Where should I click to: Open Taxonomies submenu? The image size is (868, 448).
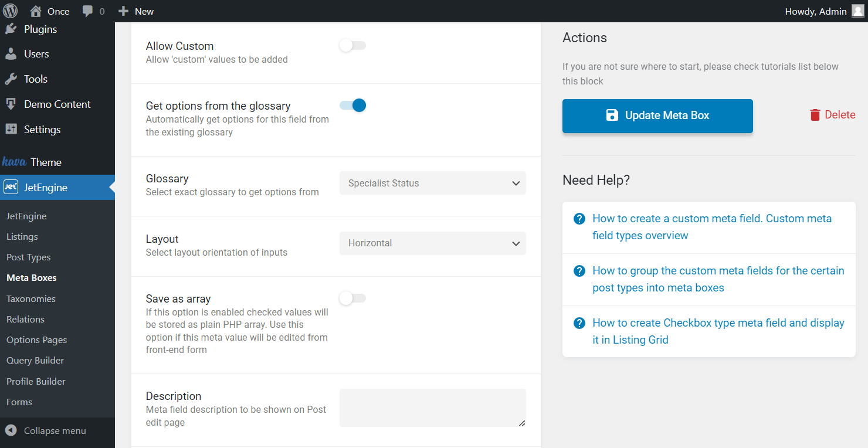point(31,298)
